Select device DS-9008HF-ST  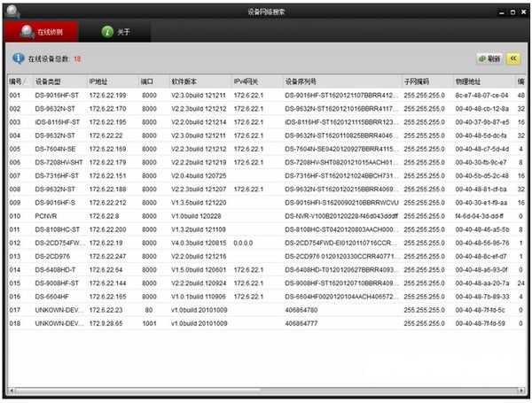57,283
